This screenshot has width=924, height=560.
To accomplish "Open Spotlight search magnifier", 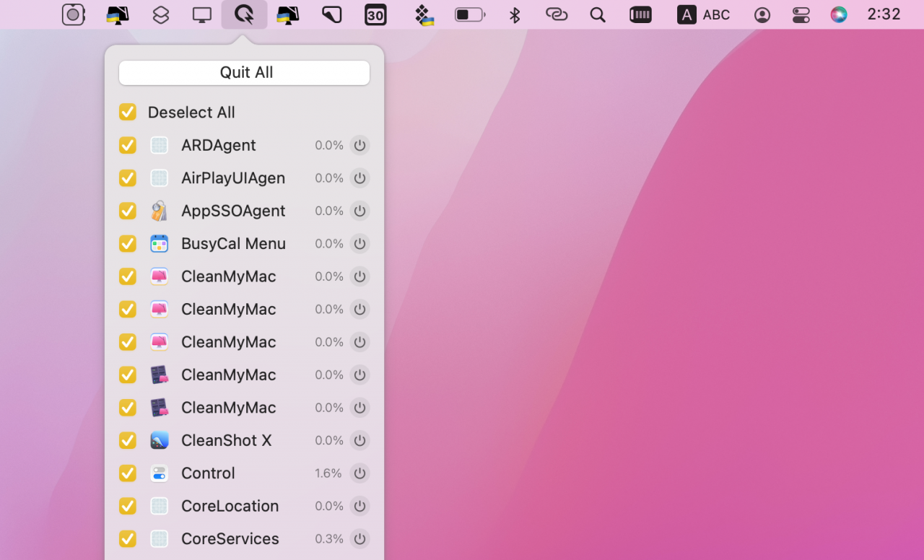I will [598, 14].
